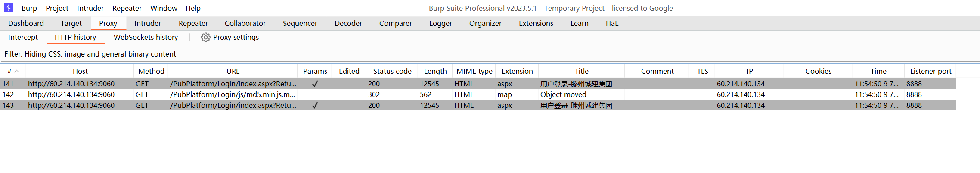This screenshot has height=173, width=980.
Task: Sort by the Comment column header
Action: [x=657, y=71]
